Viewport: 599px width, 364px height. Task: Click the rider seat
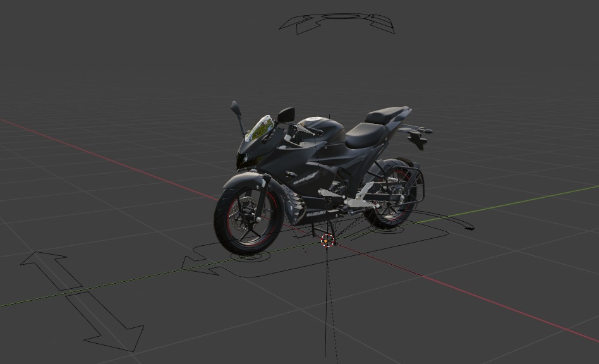tap(365, 135)
